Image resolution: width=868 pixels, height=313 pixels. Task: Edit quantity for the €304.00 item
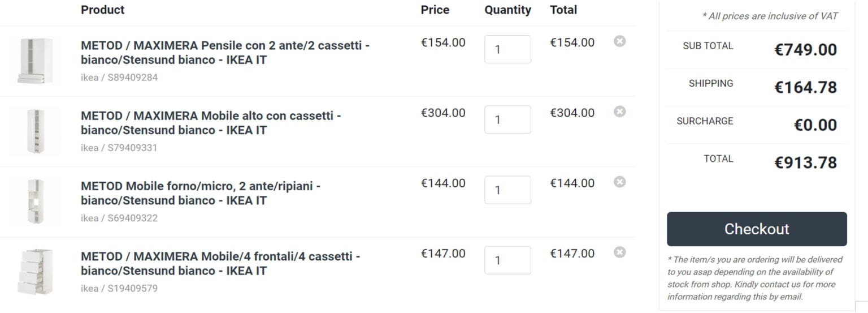point(507,119)
